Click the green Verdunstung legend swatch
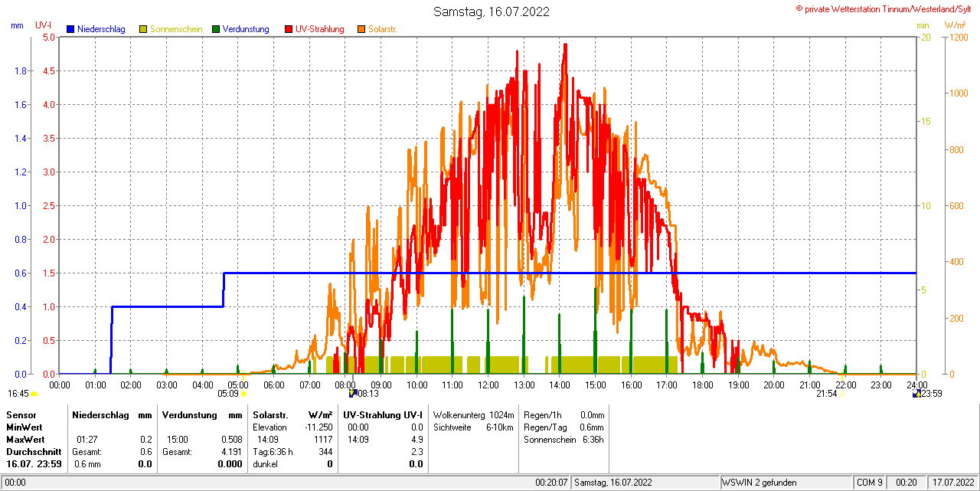The width and height of the screenshot is (980, 491). click(216, 29)
